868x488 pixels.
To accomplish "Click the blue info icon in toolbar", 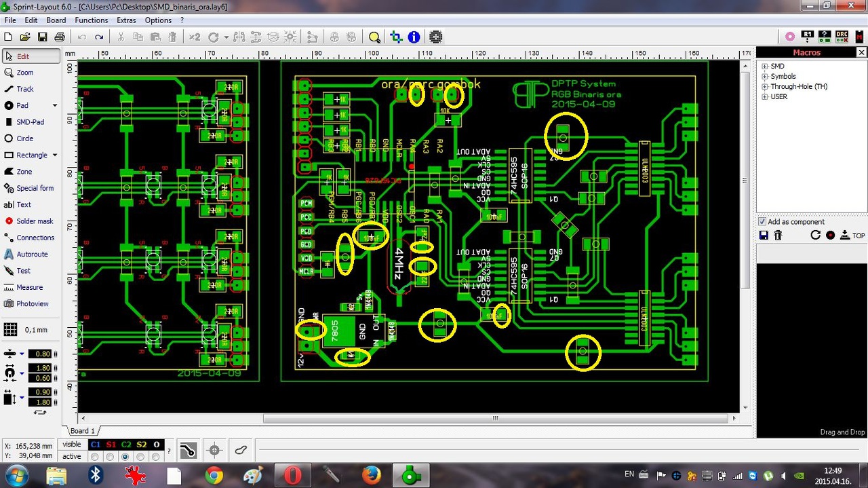I will tap(414, 37).
